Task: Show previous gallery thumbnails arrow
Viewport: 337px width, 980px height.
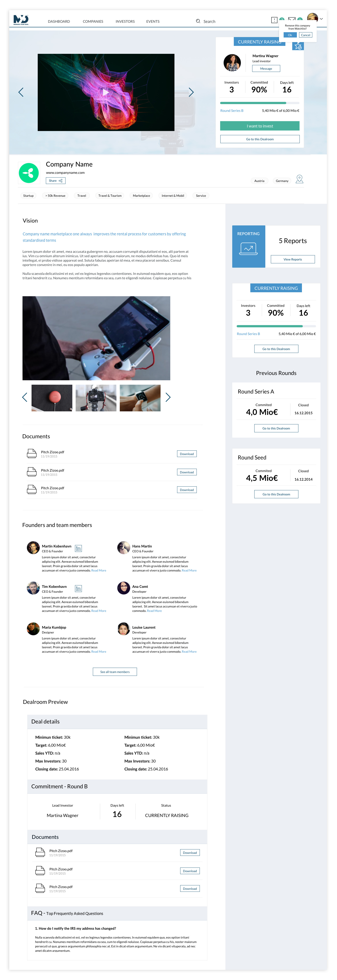Action: tap(25, 397)
